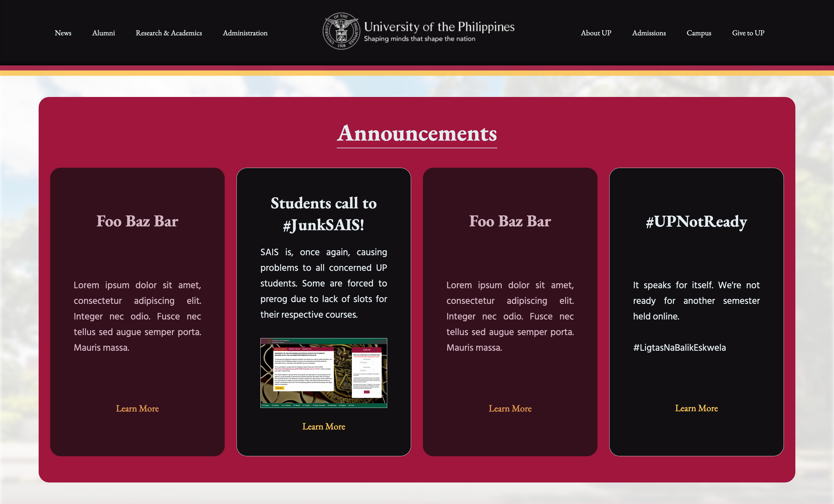Click the University of the Philippines seal logo
The image size is (834, 504).
click(341, 31)
